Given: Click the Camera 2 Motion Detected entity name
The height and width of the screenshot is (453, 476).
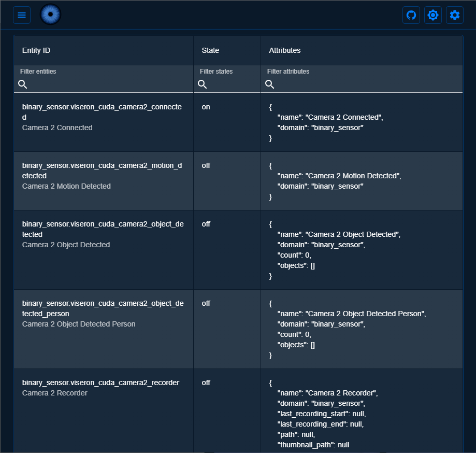Looking at the screenshot, I should click(x=66, y=186).
